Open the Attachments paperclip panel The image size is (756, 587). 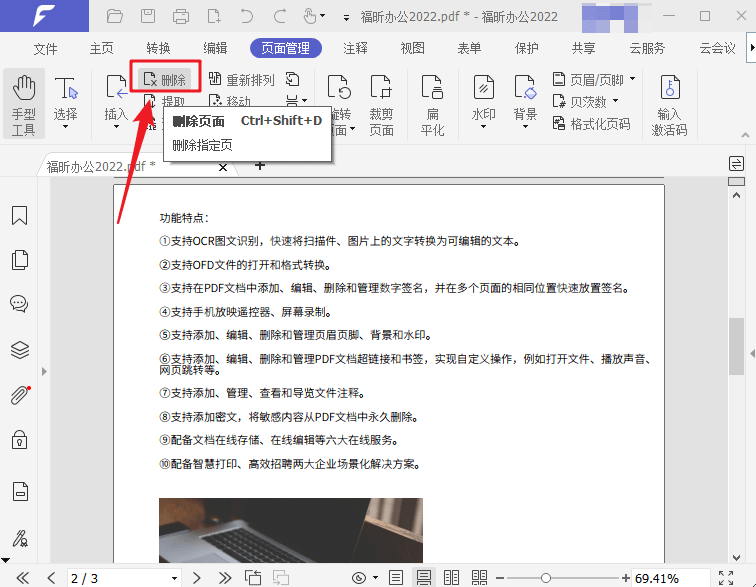(x=20, y=395)
